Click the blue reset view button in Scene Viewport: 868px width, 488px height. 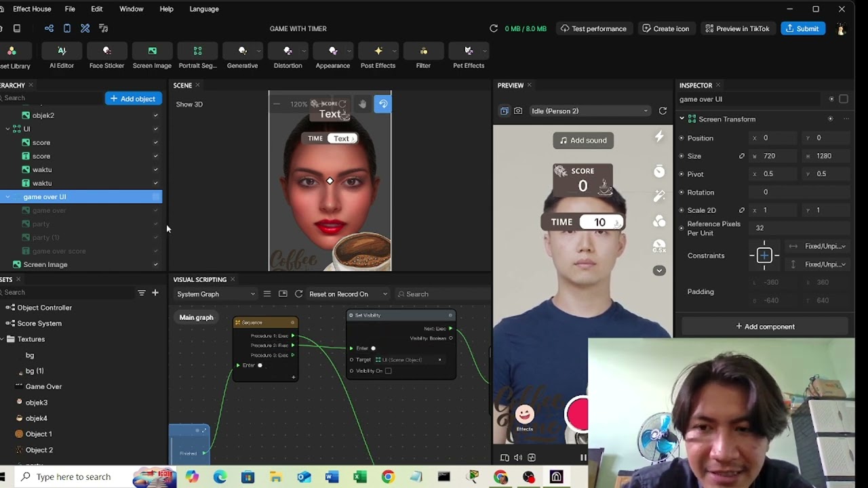point(383,104)
